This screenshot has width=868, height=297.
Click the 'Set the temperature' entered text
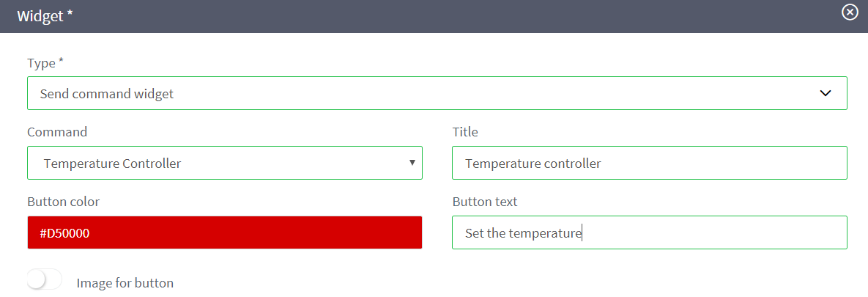click(x=523, y=233)
